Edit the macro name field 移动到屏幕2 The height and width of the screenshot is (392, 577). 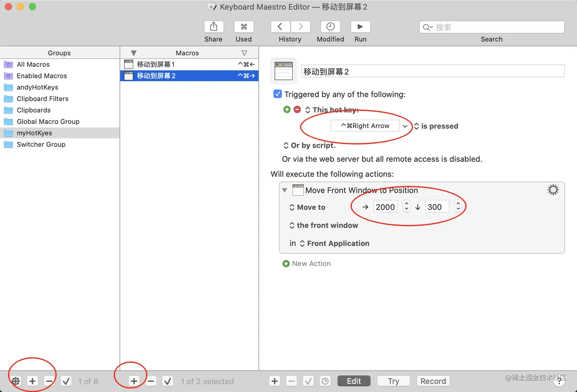tap(433, 71)
